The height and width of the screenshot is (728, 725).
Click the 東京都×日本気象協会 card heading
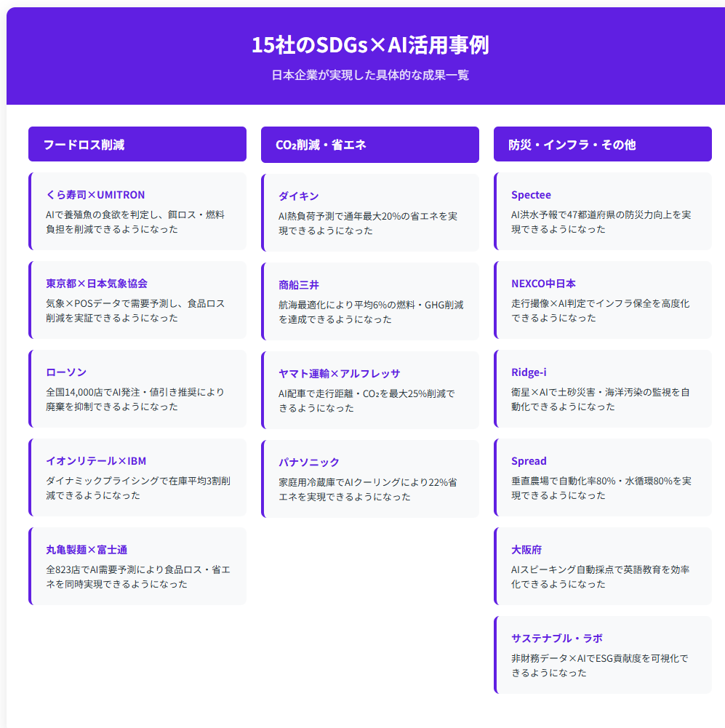pos(97,284)
